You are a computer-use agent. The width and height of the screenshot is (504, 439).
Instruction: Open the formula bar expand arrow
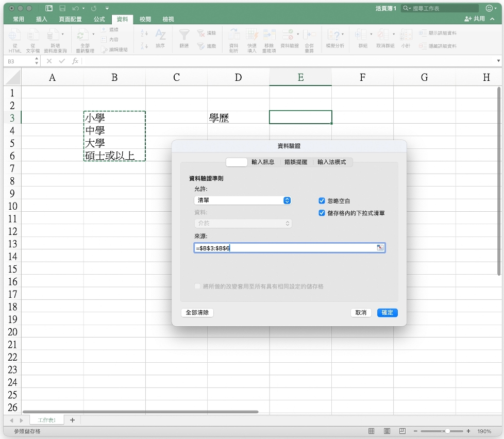[498, 61]
